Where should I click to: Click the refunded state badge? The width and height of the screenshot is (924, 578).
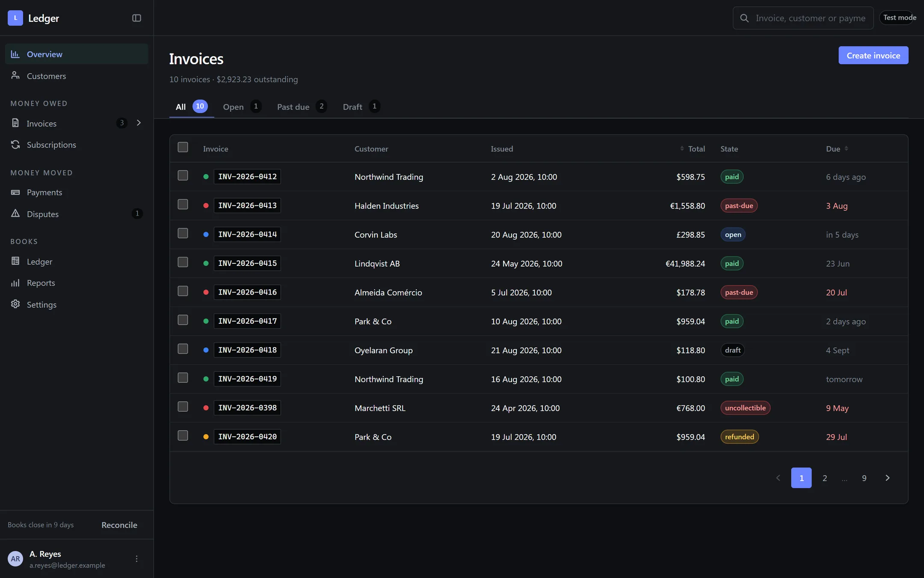(x=740, y=437)
